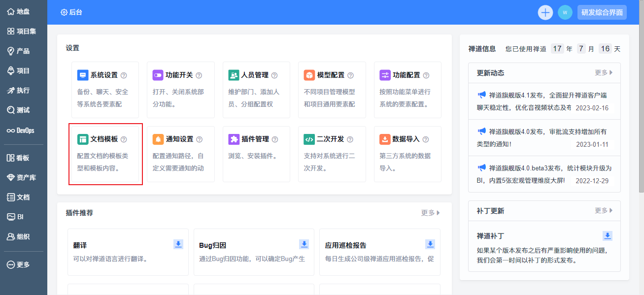Click the 功能配置 sliders icon
This screenshot has height=295, width=644.
[x=385, y=75]
